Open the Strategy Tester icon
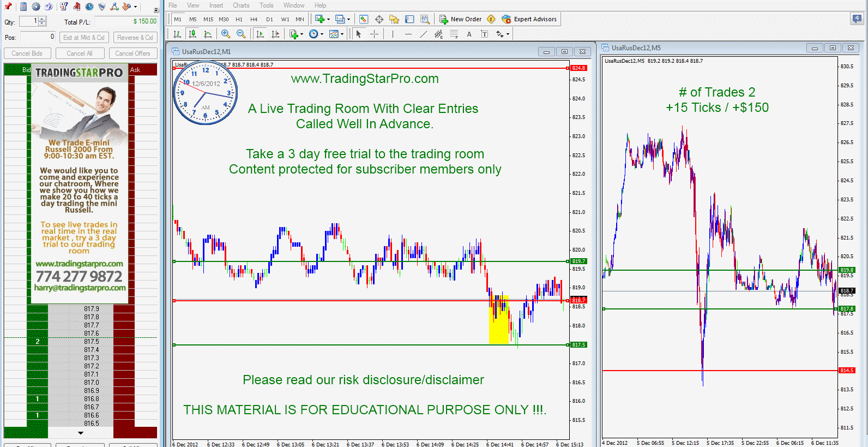 (425, 19)
